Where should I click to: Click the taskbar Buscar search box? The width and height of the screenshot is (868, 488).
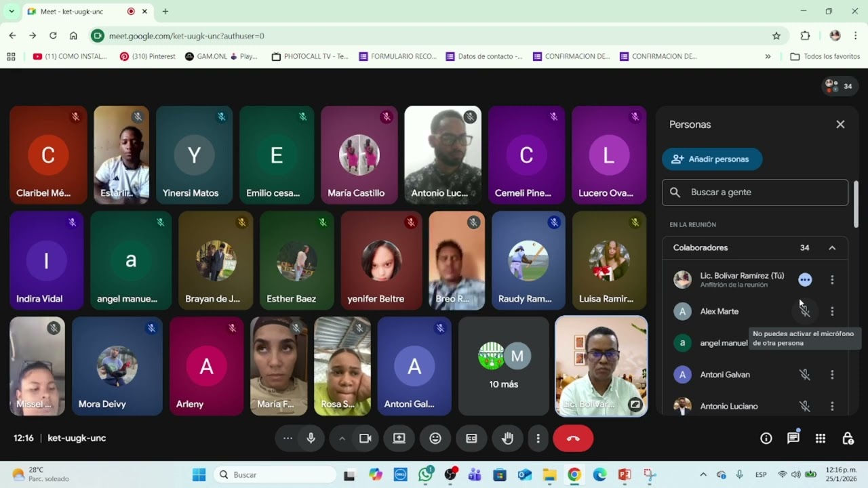coord(275,475)
